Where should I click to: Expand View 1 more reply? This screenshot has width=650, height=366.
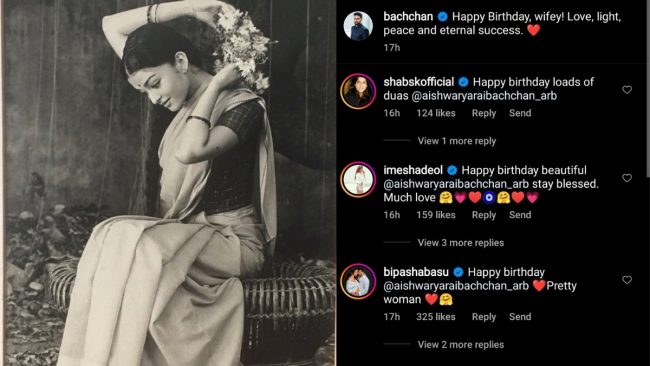coord(456,141)
